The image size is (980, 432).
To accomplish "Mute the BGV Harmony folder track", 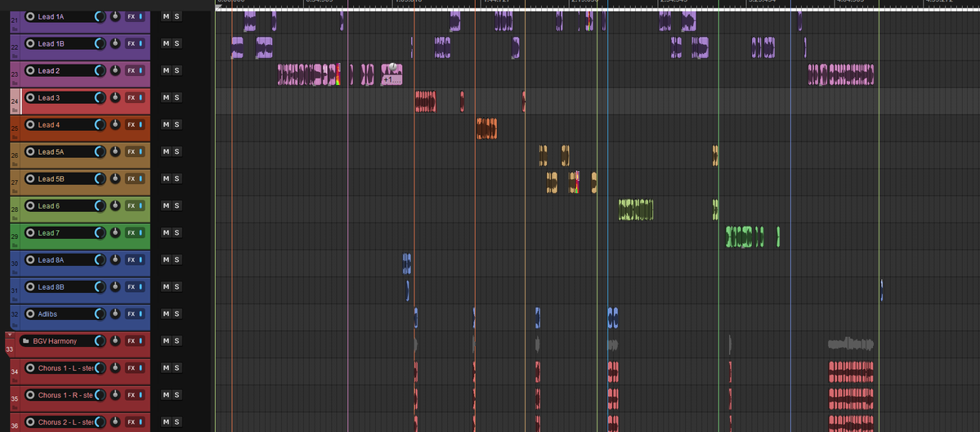I will click(x=166, y=340).
